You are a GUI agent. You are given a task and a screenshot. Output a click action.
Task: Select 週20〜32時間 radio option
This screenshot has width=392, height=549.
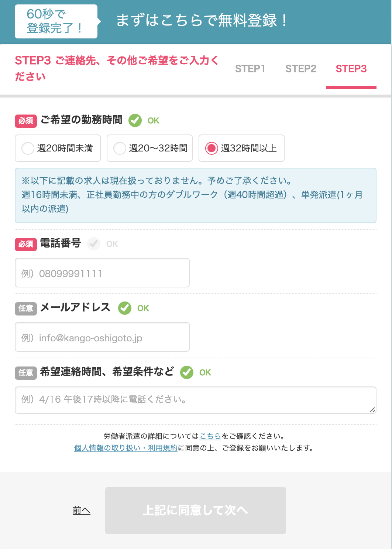tap(149, 148)
